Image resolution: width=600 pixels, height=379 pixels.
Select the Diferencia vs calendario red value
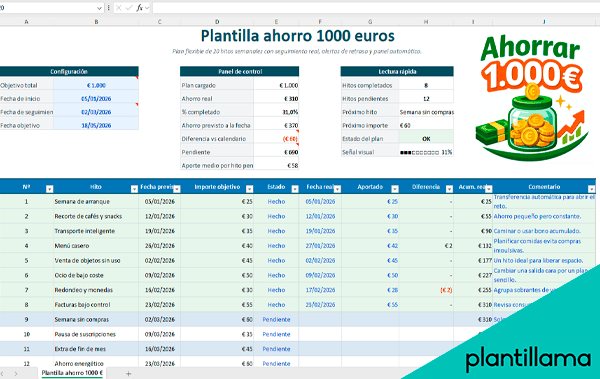pos(276,139)
